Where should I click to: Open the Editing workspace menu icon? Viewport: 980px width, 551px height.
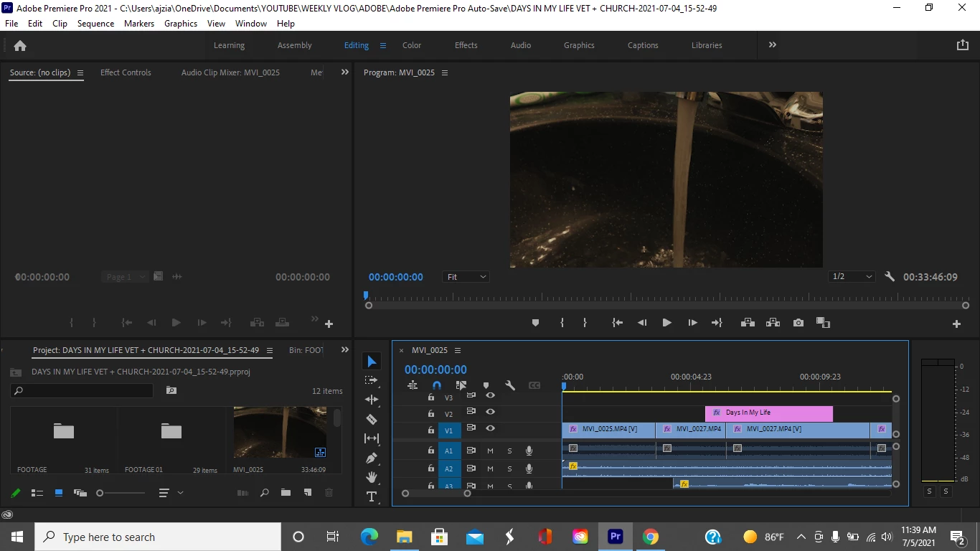pyautogui.click(x=383, y=45)
